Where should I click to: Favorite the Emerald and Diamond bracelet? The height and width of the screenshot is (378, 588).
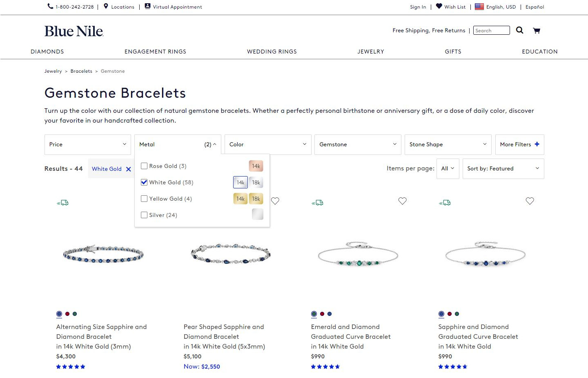(x=403, y=201)
